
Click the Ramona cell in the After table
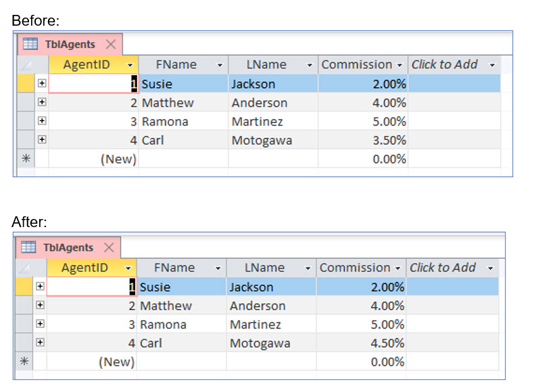(x=181, y=324)
